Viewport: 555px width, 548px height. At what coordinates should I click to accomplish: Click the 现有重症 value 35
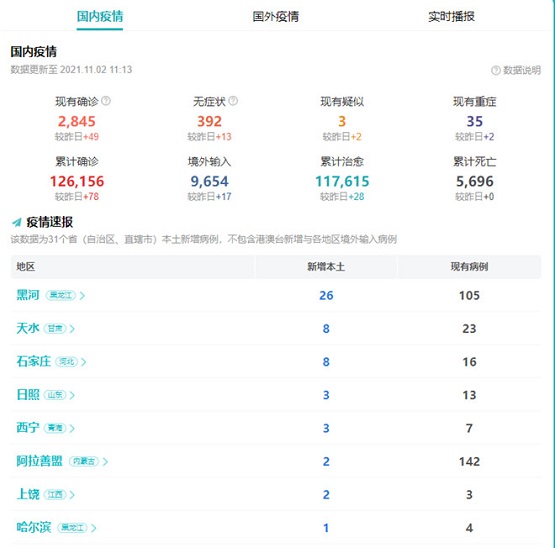[x=475, y=121]
